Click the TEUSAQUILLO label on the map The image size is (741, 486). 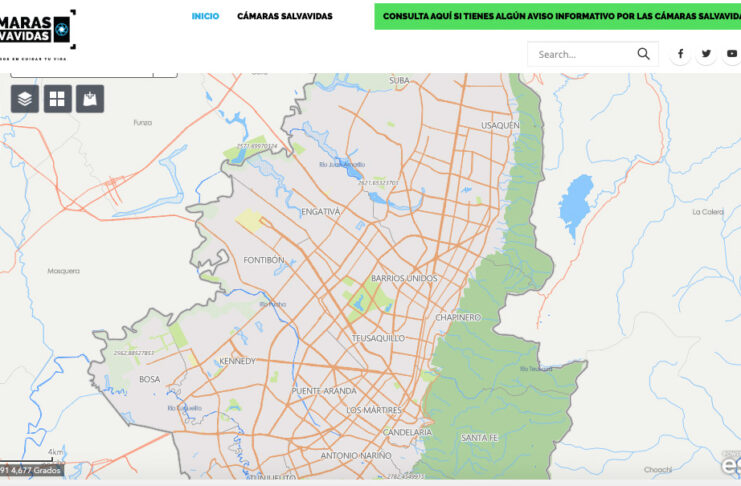378,338
